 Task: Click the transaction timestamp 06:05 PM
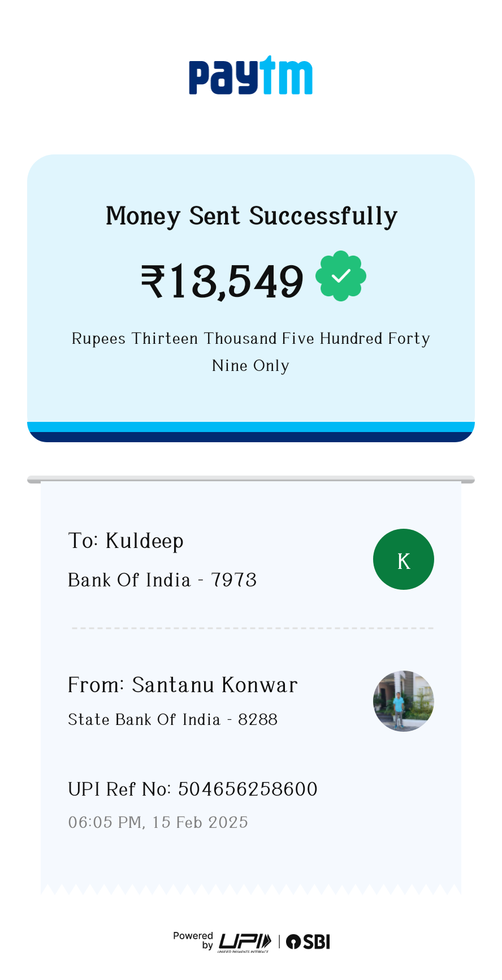click(158, 822)
